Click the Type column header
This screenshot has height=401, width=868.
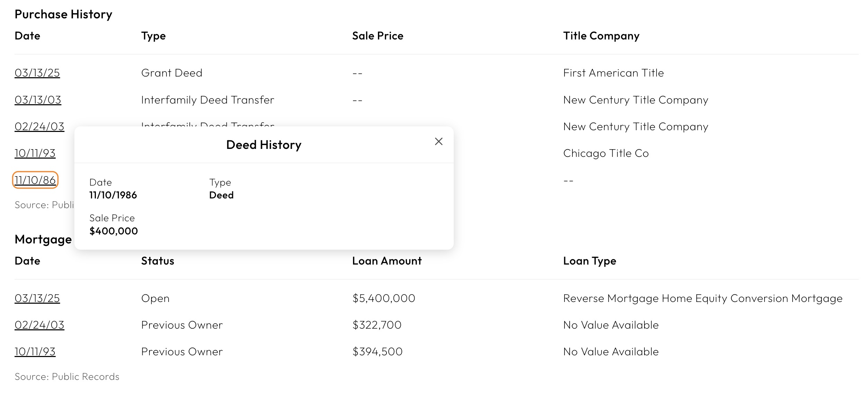(154, 36)
